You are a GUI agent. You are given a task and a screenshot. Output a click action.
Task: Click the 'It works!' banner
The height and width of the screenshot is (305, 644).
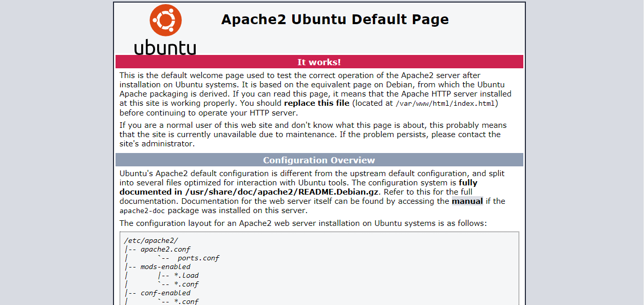coord(319,62)
